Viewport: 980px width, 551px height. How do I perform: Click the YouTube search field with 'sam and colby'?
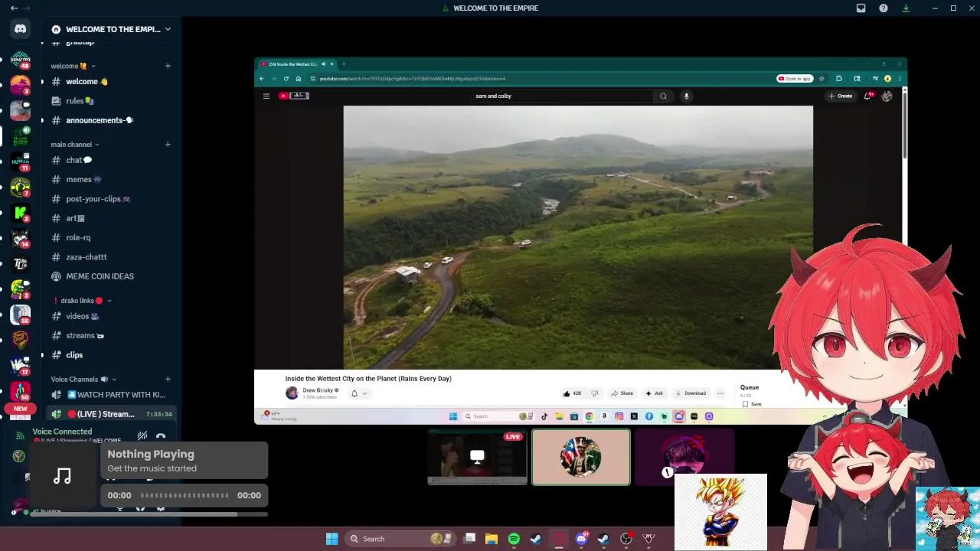[563, 96]
